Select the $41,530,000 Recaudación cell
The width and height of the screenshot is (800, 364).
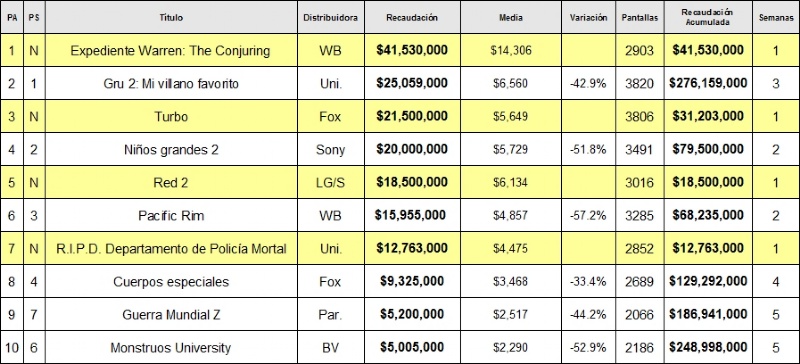click(412, 51)
